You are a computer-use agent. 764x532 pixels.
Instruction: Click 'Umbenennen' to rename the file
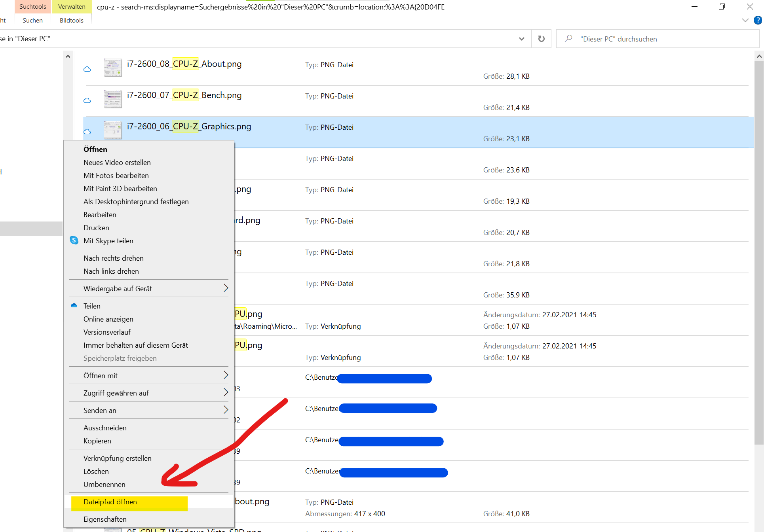click(x=105, y=485)
